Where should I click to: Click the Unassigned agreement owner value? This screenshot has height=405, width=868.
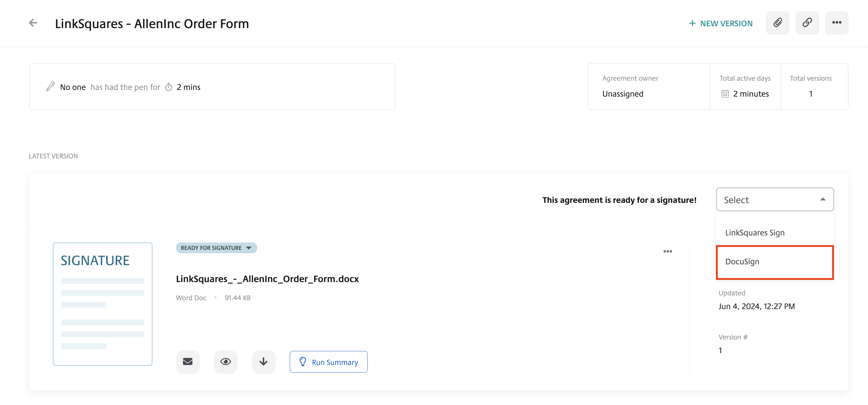coord(623,94)
